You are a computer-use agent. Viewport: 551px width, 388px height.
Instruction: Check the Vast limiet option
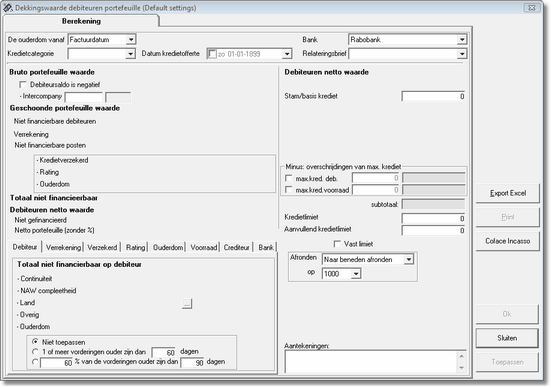pos(337,244)
